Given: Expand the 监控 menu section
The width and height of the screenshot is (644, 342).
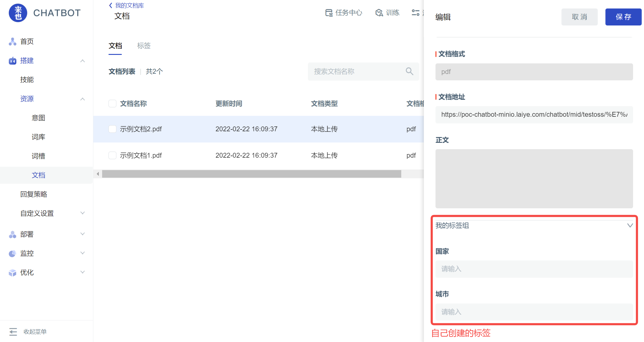Looking at the screenshot, I should 82,253.
